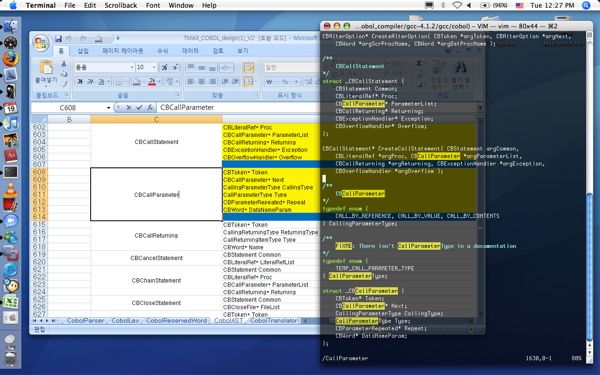The image size is (600, 375).
Task: Click the Terminal window vertical scrollbar thumb
Action: [589, 267]
